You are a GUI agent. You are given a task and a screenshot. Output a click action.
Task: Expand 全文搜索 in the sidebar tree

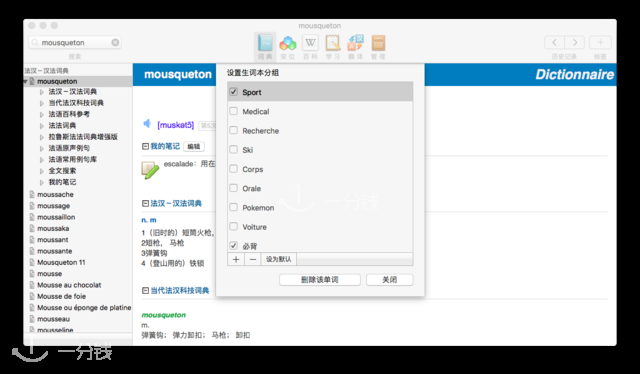pyautogui.click(x=42, y=171)
